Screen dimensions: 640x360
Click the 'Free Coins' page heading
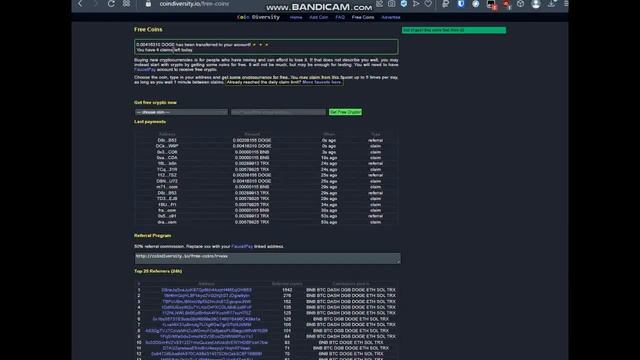(x=148, y=29)
